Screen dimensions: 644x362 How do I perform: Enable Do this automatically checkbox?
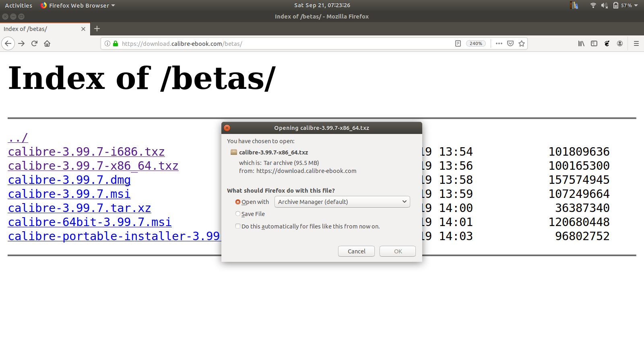pyautogui.click(x=238, y=226)
